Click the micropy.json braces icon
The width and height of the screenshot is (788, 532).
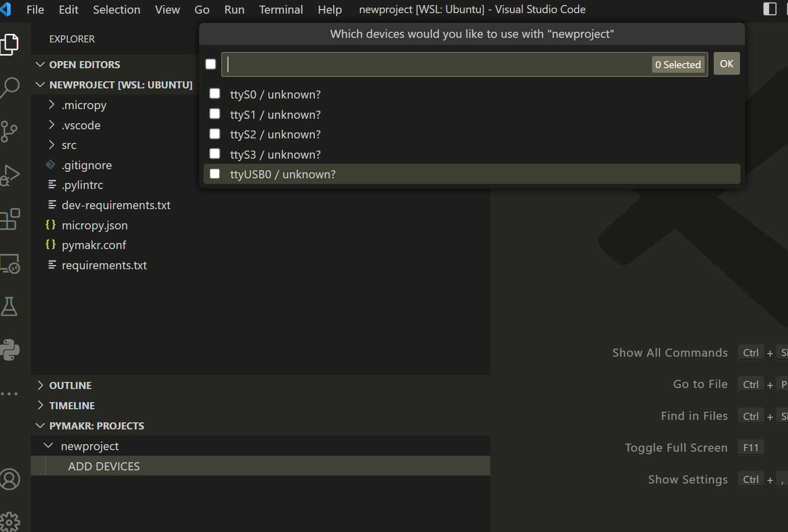click(x=51, y=225)
